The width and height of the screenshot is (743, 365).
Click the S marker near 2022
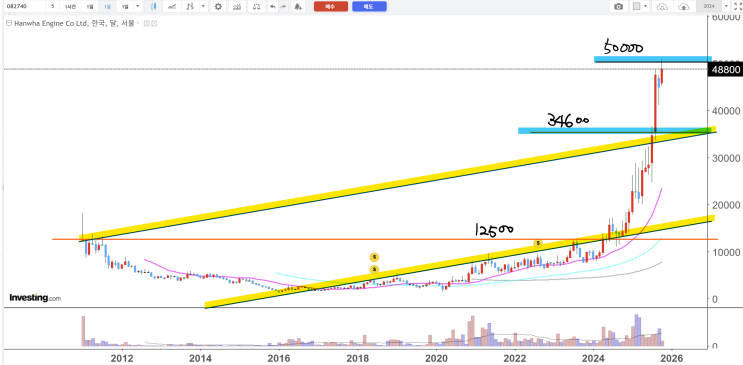538,243
